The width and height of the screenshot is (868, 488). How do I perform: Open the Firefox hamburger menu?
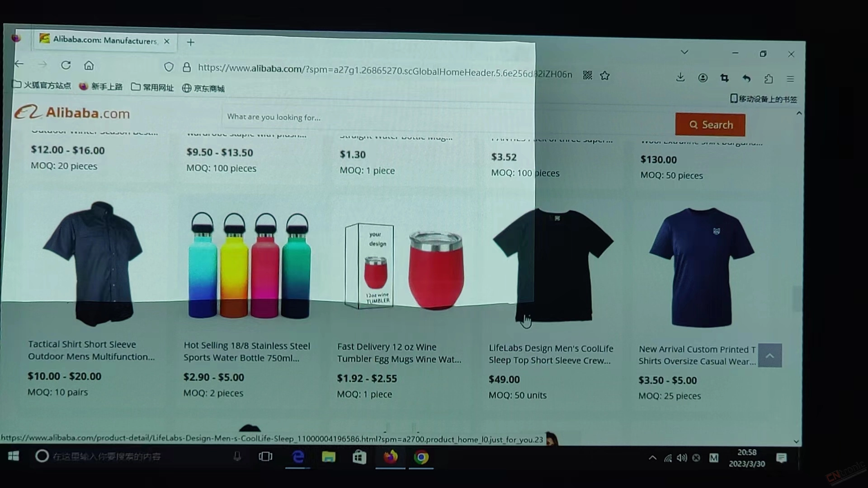tap(790, 79)
